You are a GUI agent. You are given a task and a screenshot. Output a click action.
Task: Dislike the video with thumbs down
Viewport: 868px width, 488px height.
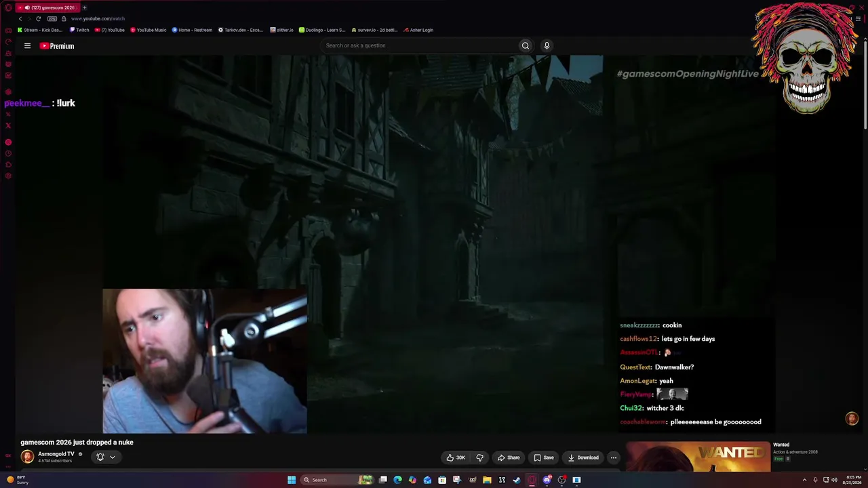point(479,457)
